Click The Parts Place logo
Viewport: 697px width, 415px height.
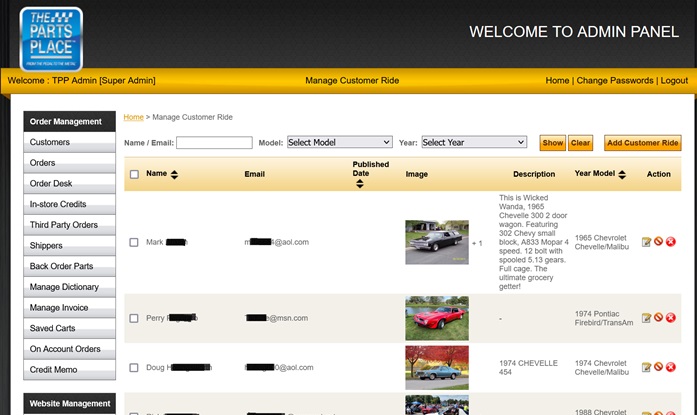[51, 39]
